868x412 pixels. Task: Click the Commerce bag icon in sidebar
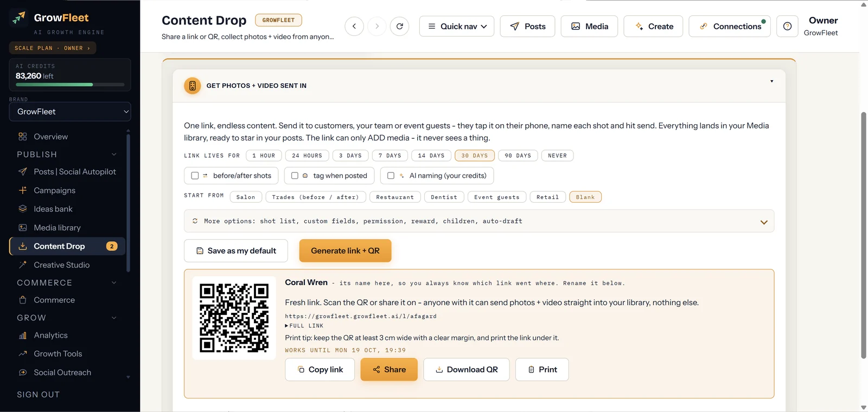pos(23,300)
